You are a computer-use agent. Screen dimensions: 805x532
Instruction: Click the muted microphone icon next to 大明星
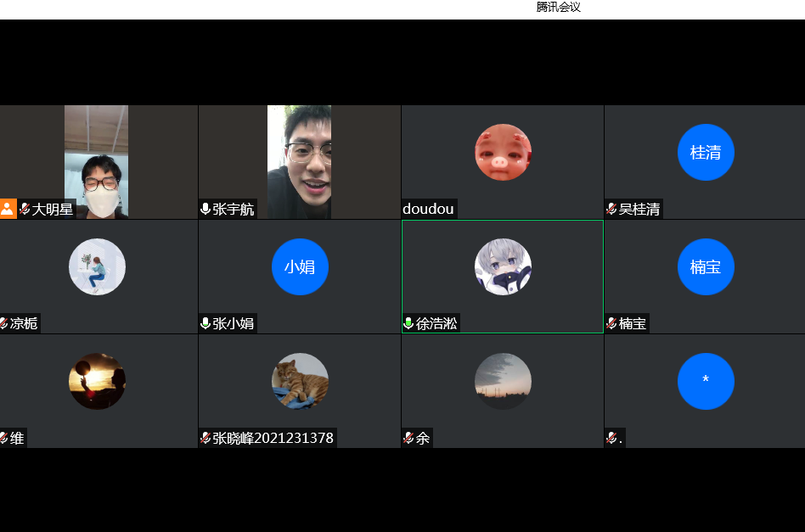(x=25, y=209)
